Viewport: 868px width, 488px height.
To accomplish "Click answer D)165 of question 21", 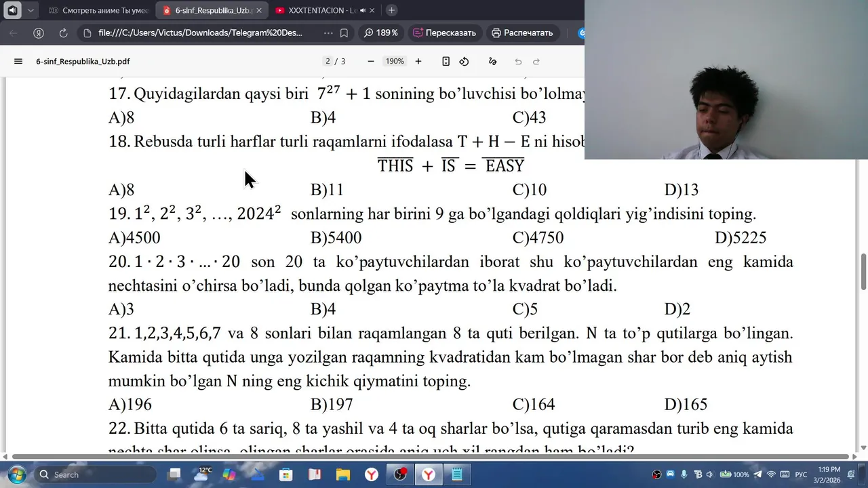I will coord(686,405).
